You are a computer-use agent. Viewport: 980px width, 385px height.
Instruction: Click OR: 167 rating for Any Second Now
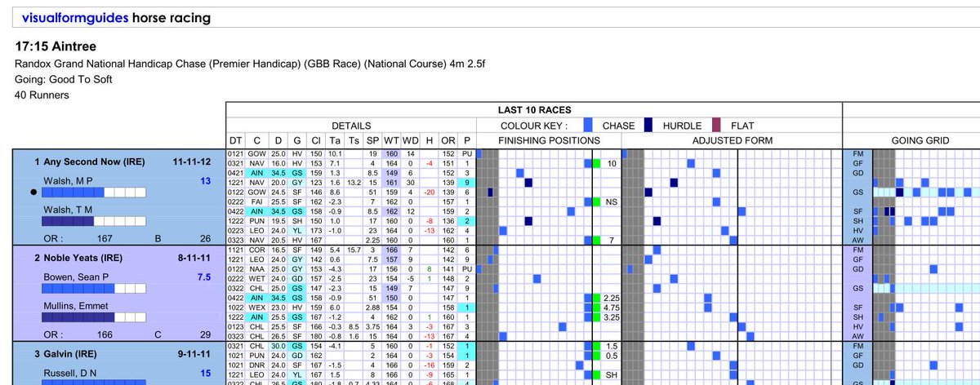click(x=80, y=237)
